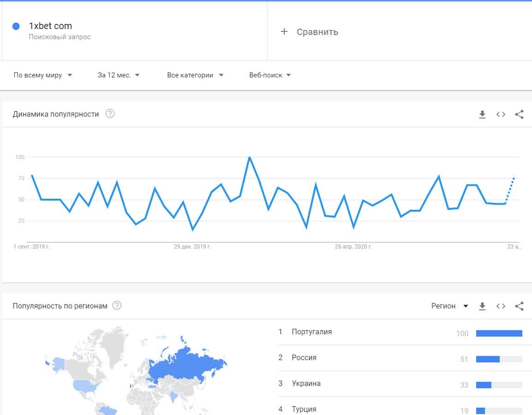Open the Регион view selector dropdown

[449, 306]
